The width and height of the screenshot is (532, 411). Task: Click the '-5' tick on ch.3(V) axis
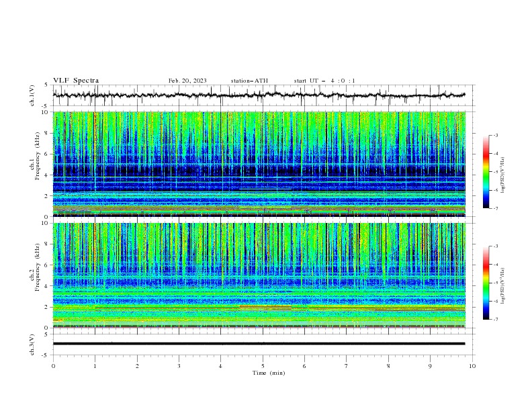point(46,355)
